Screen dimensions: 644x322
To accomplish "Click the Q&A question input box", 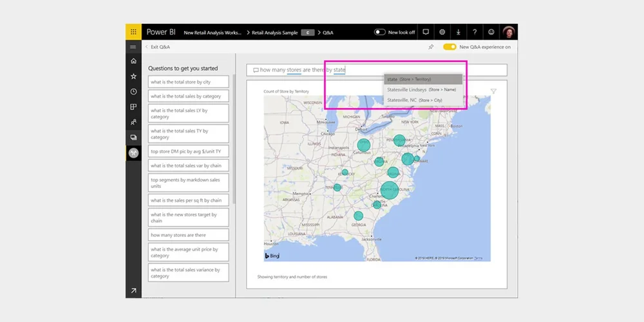I will tap(377, 70).
